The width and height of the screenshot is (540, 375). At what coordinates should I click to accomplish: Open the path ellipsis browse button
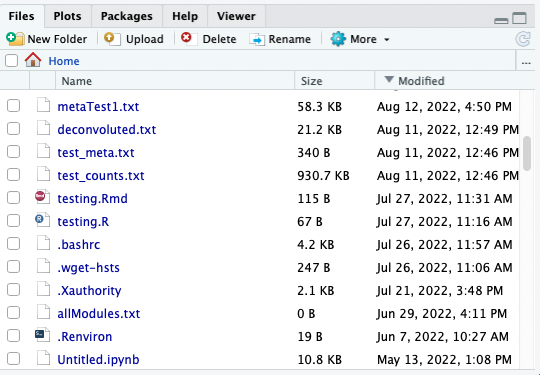pos(526,63)
